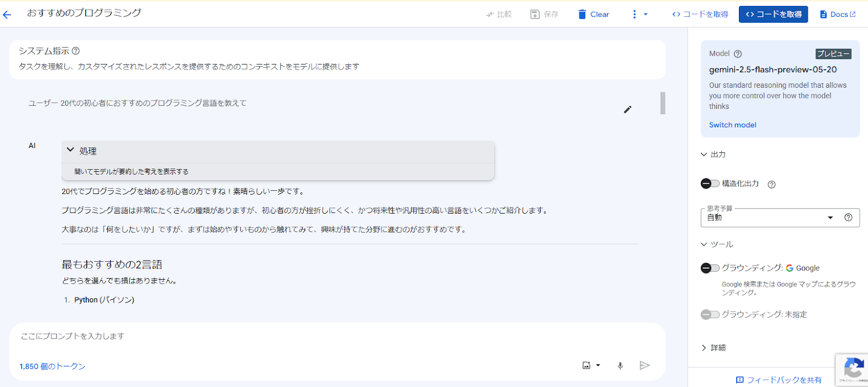The image size is (868, 387).
Task: Expand the 詳細 section
Action: coord(704,348)
